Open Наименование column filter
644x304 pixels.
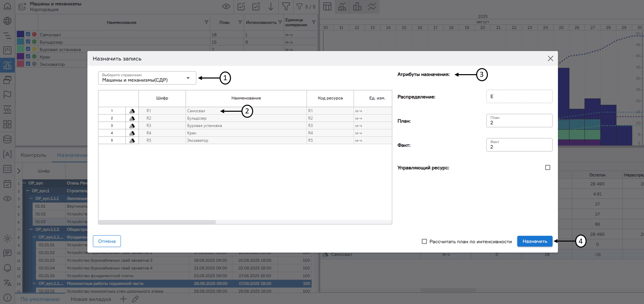coord(206,22)
